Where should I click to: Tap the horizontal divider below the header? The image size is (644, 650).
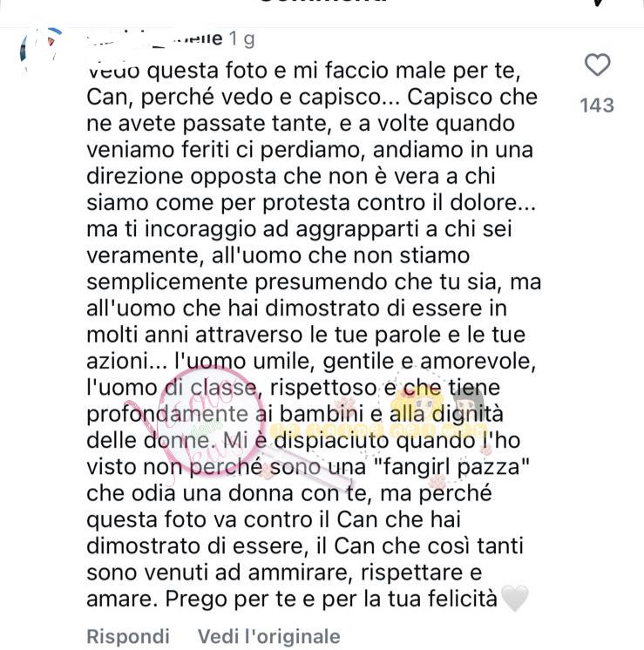[x=322, y=27]
